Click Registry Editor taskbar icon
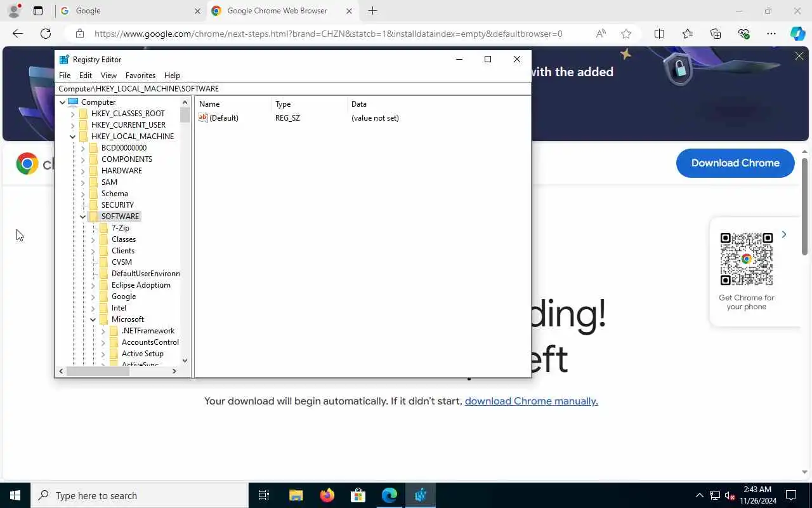This screenshot has width=812, height=508. [421, 495]
